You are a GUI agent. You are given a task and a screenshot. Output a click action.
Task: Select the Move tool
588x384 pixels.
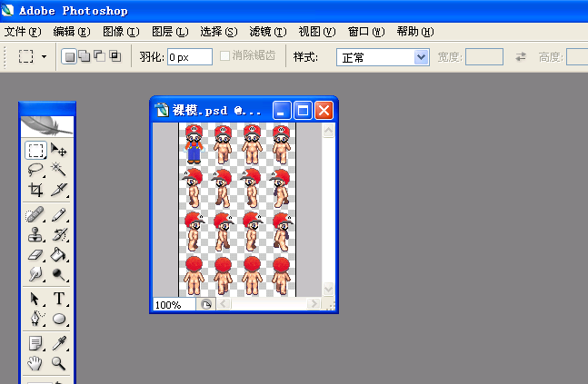click(58, 150)
